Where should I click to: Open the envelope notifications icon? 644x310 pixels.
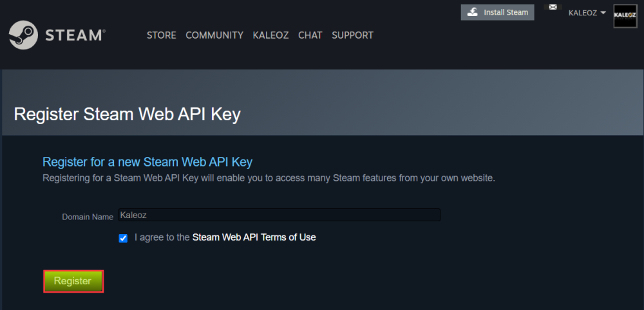click(x=552, y=7)
